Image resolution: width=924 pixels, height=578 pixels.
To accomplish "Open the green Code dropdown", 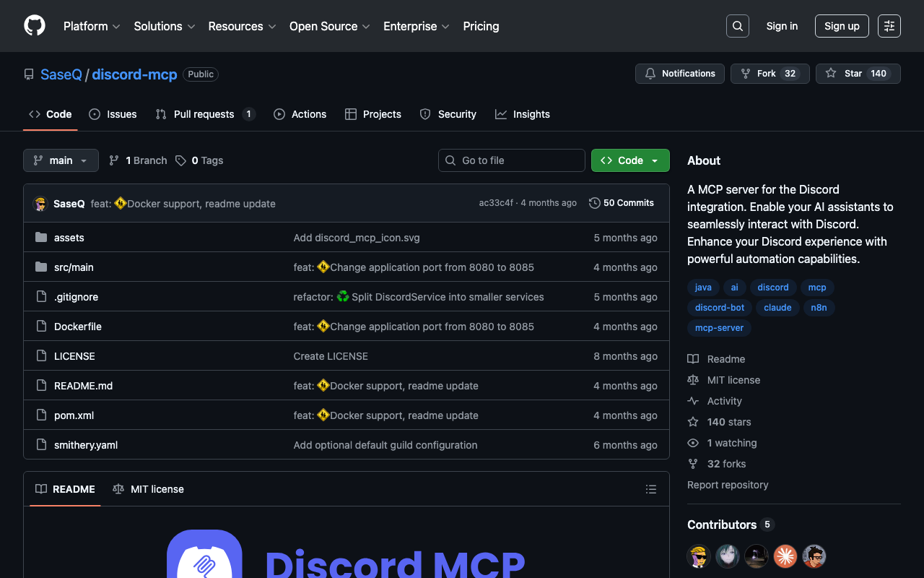I will click(629, 160).
